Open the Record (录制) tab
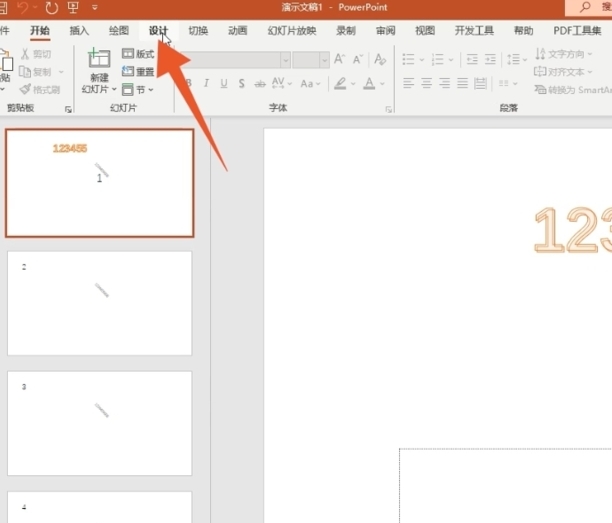This screenshot has height=523, width=612. pos(346,30)
